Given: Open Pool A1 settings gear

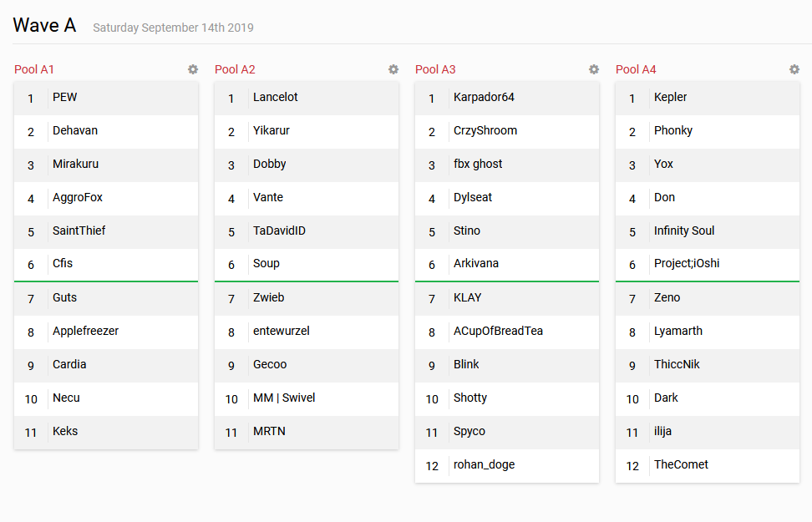Looking at the screenshot, I should 193,69.
